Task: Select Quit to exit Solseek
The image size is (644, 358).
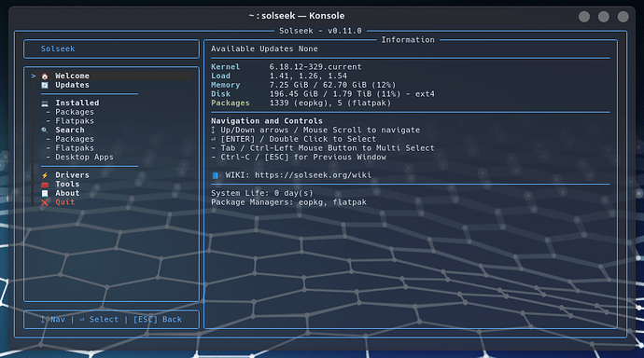Action: pos(65,202)
